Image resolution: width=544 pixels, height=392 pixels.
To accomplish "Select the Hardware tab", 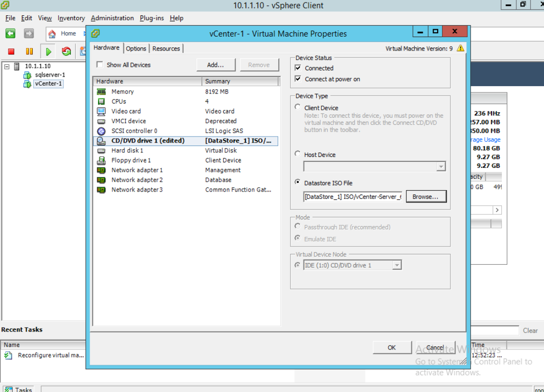I will pos(106,48).
